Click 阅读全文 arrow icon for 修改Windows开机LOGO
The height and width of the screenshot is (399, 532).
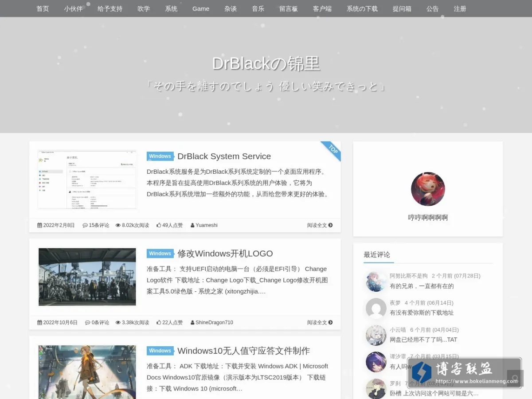pyautogui.click(x=330, y=322)
